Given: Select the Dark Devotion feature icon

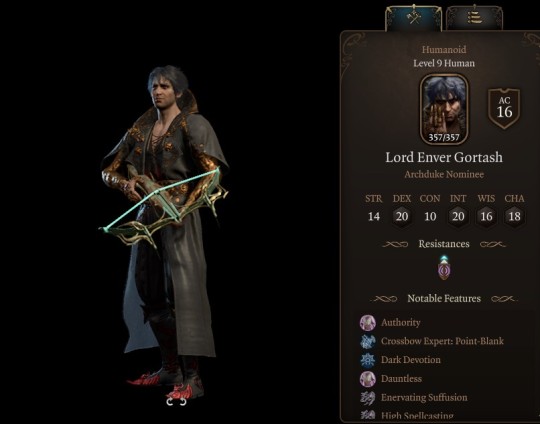Looking at the screenshot, I should tap(367, 360).
